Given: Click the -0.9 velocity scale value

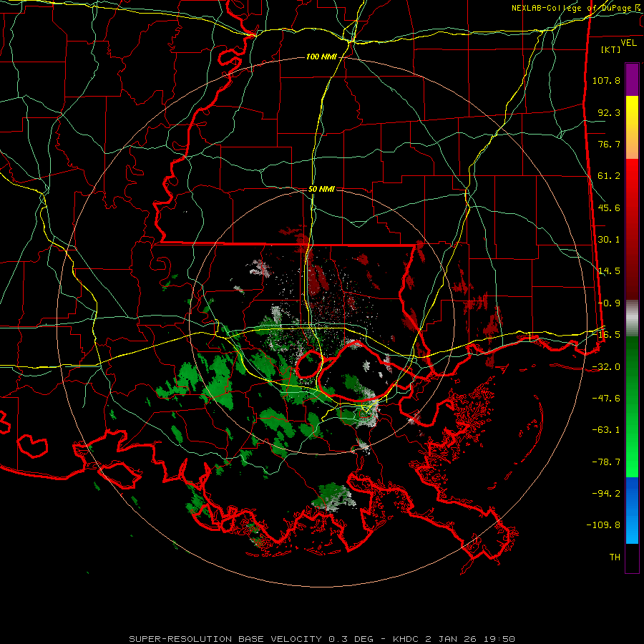Looking at the screenshot, I should pyautogui.click(x=609, y=303).
